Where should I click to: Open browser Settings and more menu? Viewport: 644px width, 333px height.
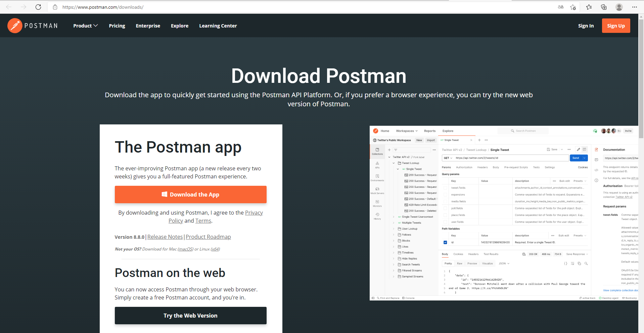(x=634, y=7)
